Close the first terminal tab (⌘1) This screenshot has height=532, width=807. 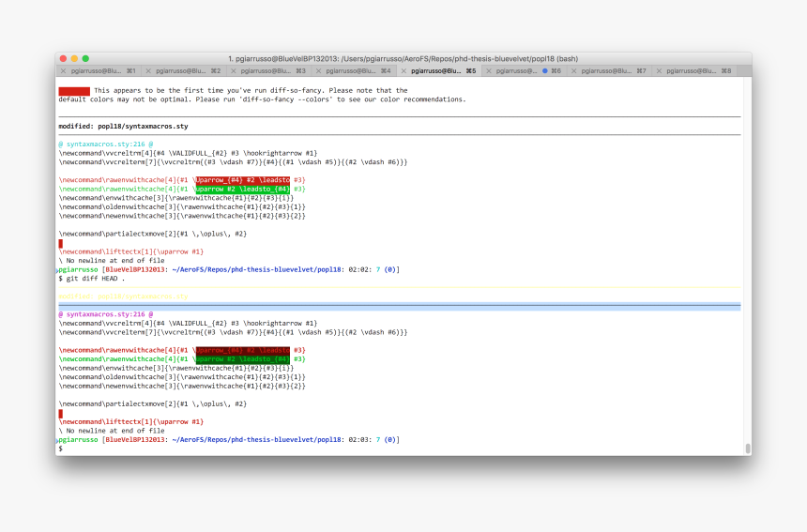[x=63, y=70]
